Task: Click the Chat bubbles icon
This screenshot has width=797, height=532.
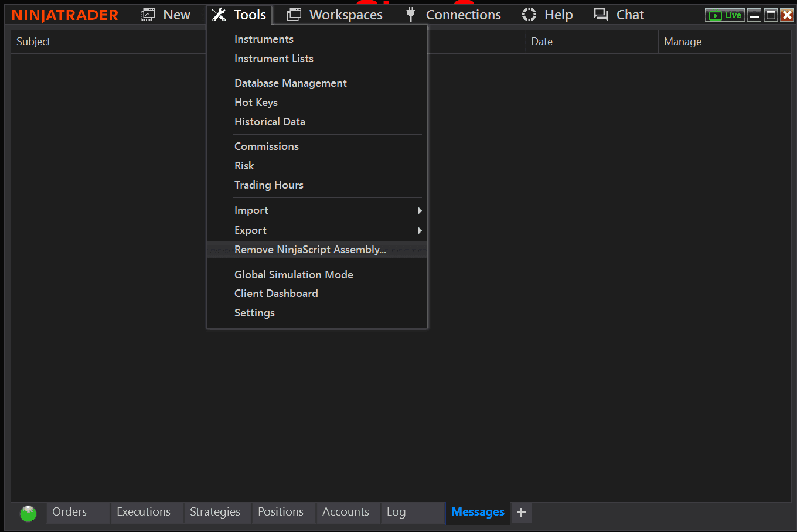Action: [x=601, y=15]
